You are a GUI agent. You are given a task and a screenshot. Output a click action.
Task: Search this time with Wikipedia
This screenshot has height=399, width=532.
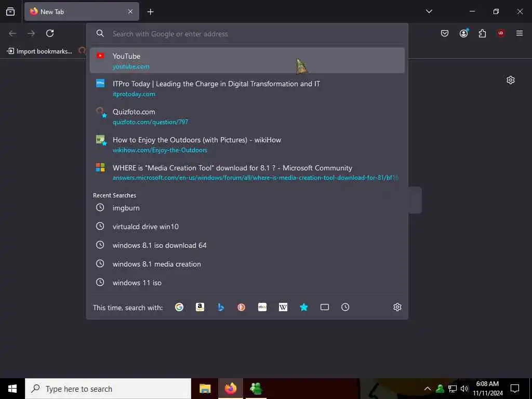point(283,307)
